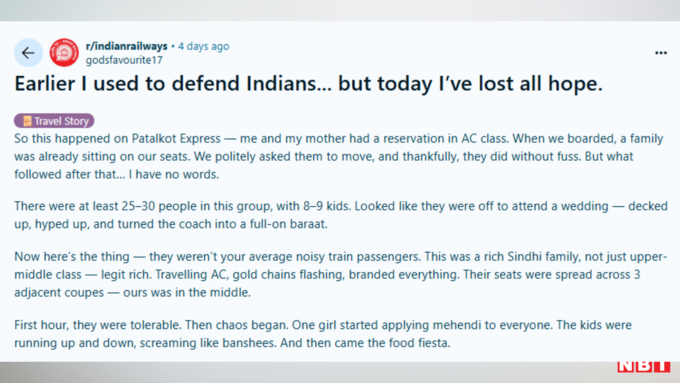This screenshot has height=383, width=680.
Task: Click the scroll icon in Travel Story flair
Action: [x=26, y=121]
